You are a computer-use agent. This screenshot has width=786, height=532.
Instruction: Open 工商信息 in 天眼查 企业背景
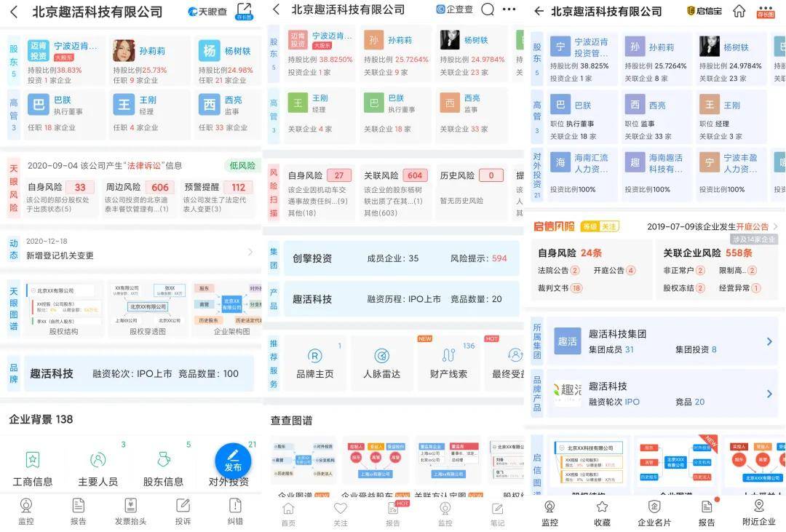click(33, 469)
